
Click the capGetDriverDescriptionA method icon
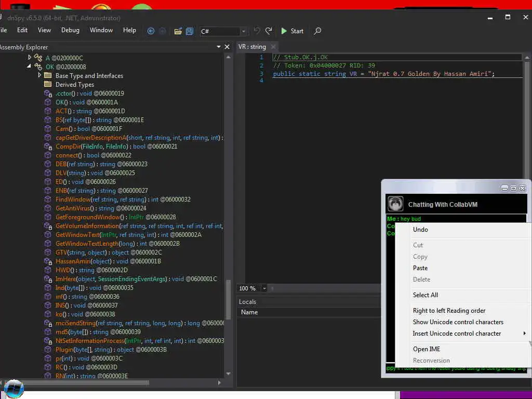[x=48, y=137]
